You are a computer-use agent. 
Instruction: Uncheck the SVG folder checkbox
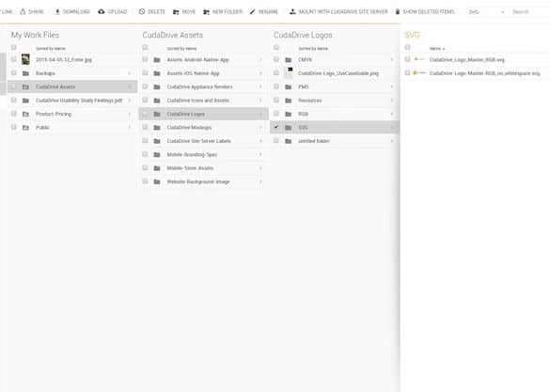tap(276, 127)
